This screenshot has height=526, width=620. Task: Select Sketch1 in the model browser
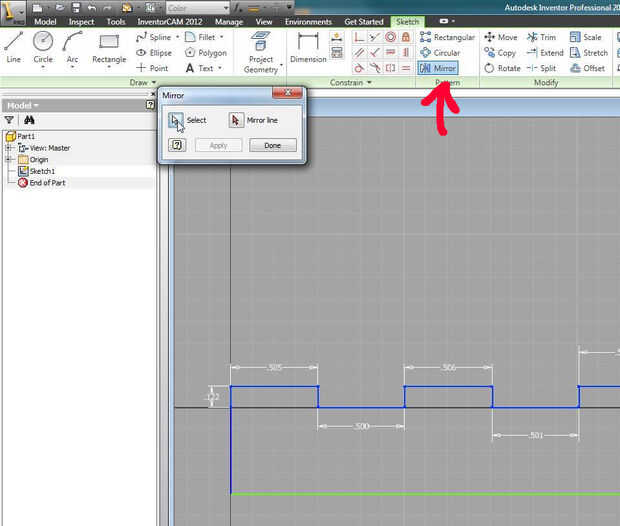[x=36, y=171]
